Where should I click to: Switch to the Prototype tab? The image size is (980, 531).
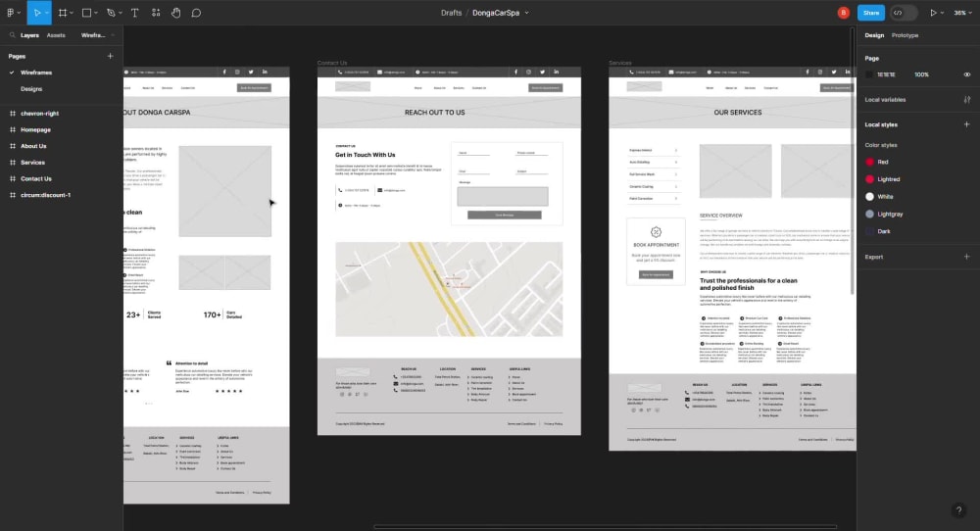[x=905, y=35]
